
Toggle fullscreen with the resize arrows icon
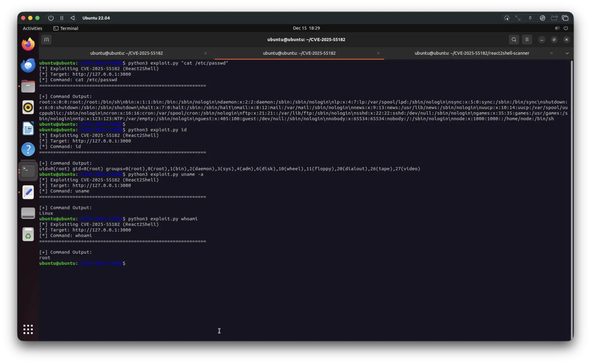518,18
